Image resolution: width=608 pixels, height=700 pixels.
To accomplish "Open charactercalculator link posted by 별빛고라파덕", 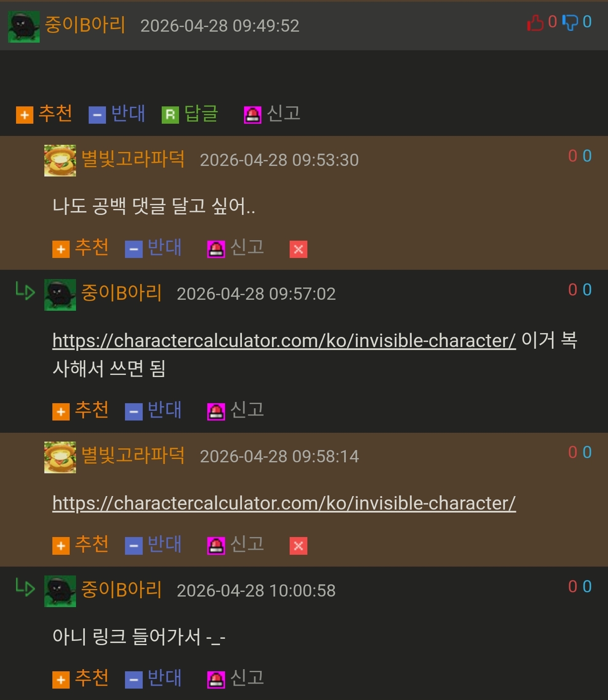I will pyautogui.click(x=284, y=503).
